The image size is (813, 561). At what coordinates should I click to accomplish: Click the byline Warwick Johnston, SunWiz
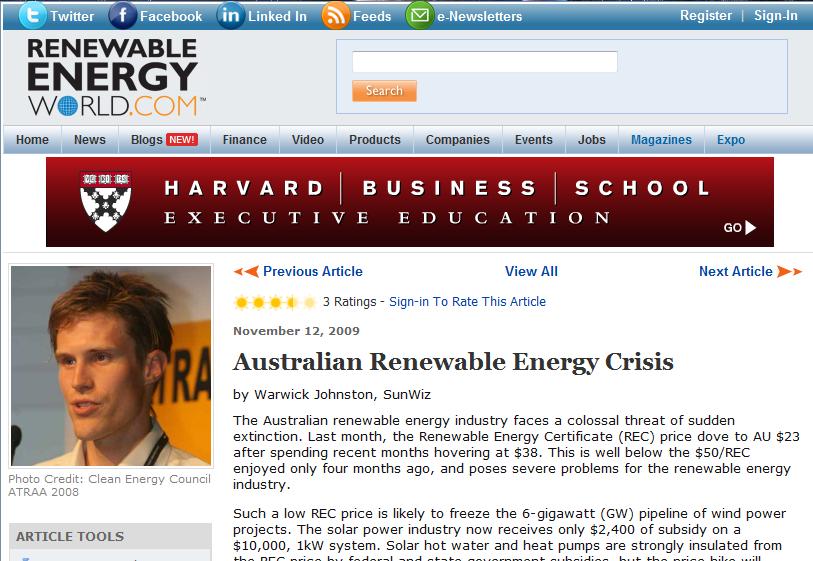pyautogui.click(x=342, y=395)
